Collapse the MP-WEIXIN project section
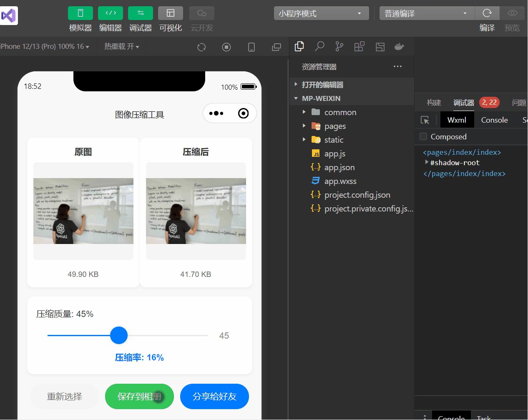This screenshot has width=528, height=420. [x=352, y=98]
